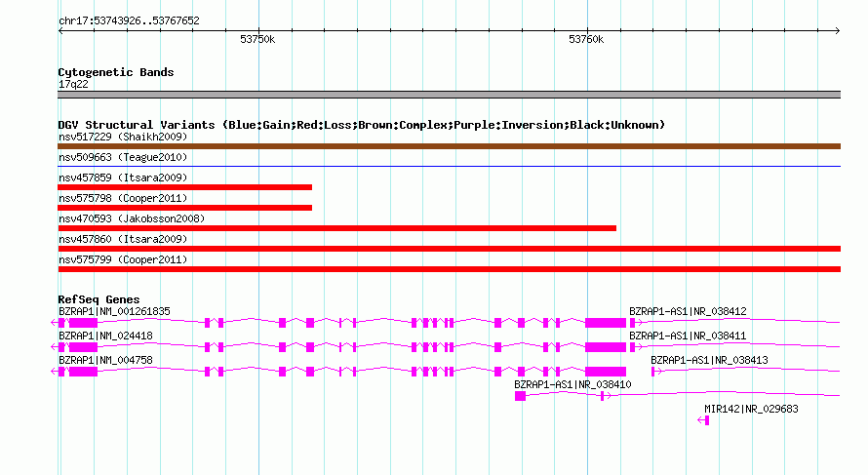Click the 17q22 band label
This screenshot has width=868, height=475.
(x=73, y=85)
